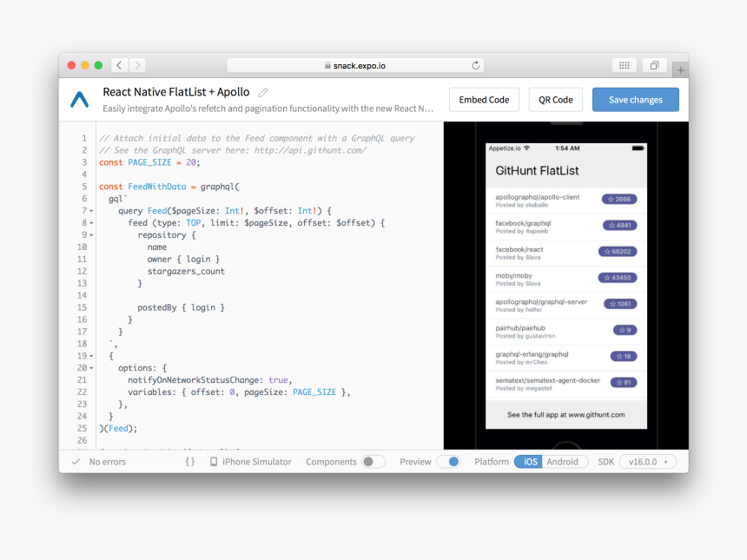
Task: Click FeedWithData on line 5
Action: [x=156, y=187]
